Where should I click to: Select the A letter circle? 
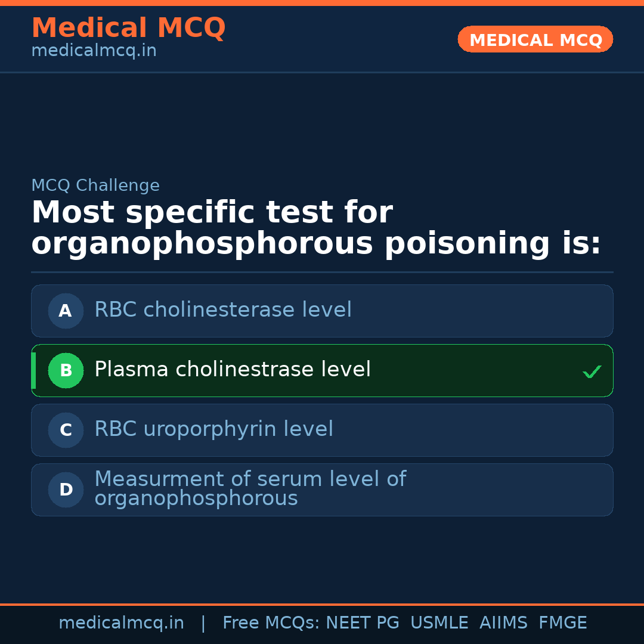[x=66, y=311]
